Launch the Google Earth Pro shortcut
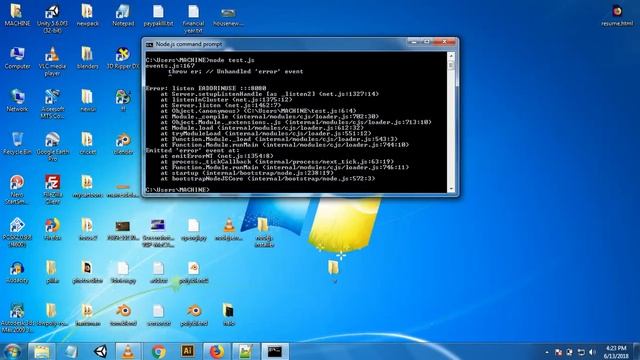The height and width of the screenshot is (360, 640). coord(52,147)
